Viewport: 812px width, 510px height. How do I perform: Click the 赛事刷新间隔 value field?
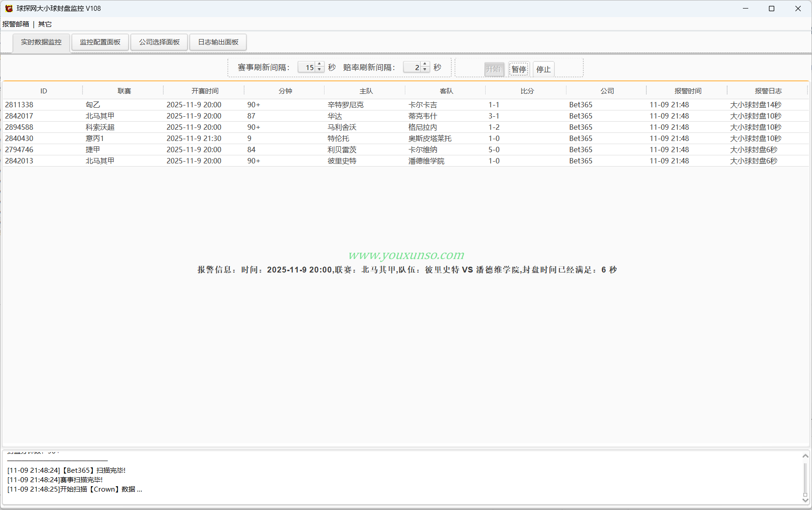click(307, 67)
